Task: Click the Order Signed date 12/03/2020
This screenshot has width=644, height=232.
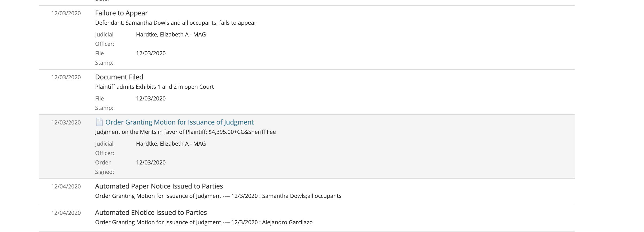Action: [x=151, y=163]
